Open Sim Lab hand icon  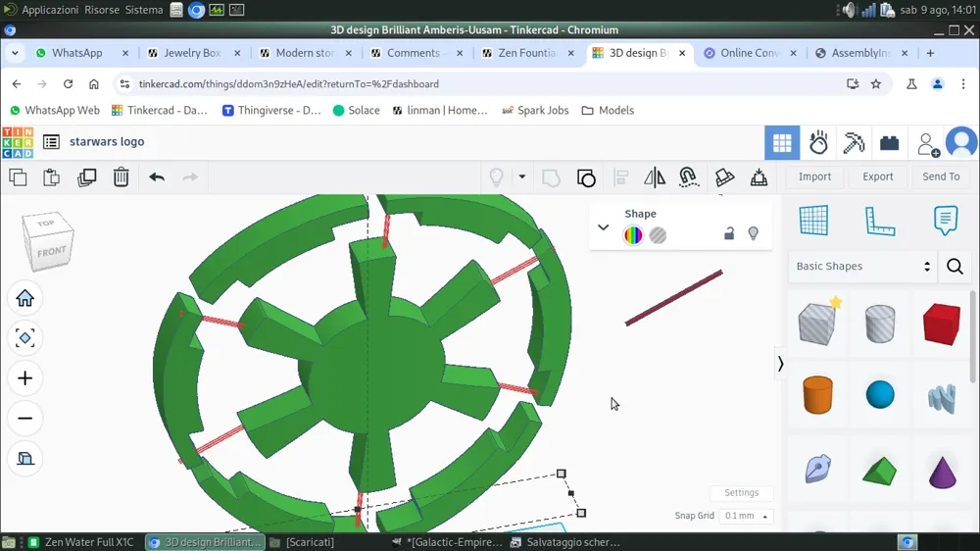point(818,142)
